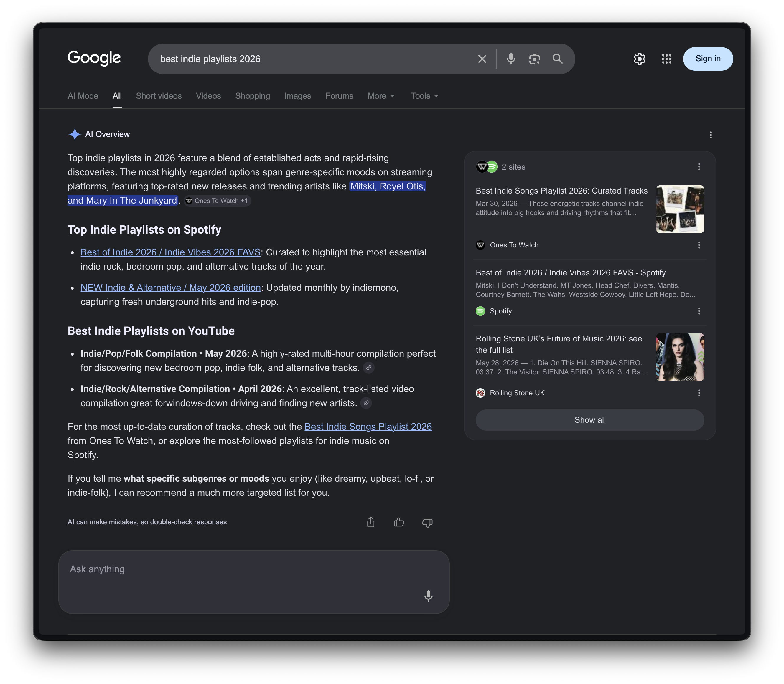Open the Ones To Watch collage thumbnail
Viewport: 784px width, 684px height.
point(680,209)
